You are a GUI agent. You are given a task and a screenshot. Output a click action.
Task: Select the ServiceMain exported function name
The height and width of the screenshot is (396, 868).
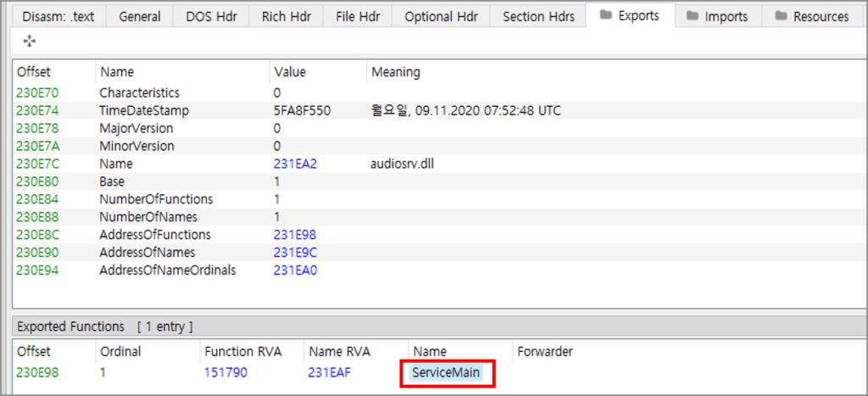coord(446,372)
